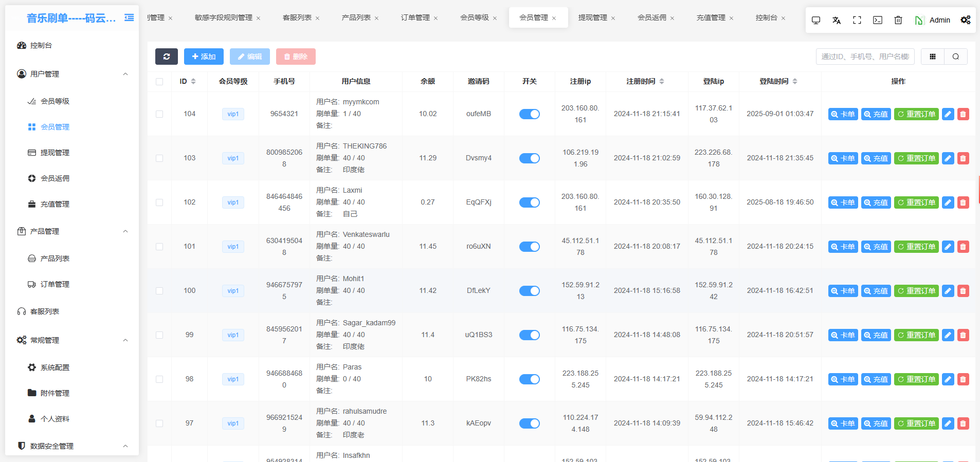Click 重置订单 for user 101
The width and height of the screenshot is (980, 462).
tap(916, 247)
